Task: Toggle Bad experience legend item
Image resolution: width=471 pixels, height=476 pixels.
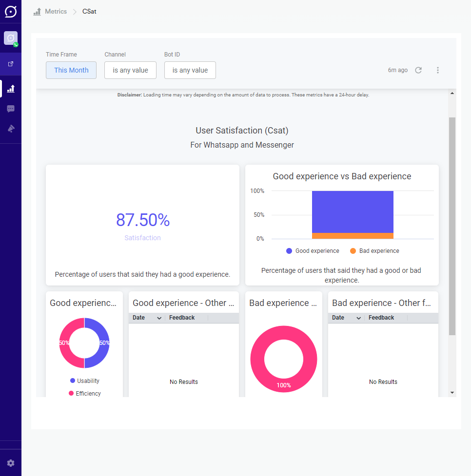Action: tap(374, 251)
